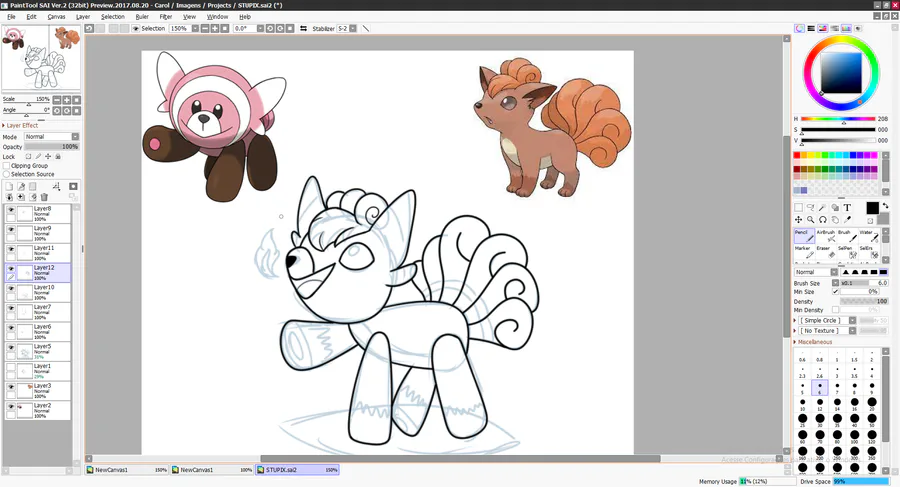This screenshot has width=900, height=487.
Task: Open the Filter menu
Action: (165, 17)
